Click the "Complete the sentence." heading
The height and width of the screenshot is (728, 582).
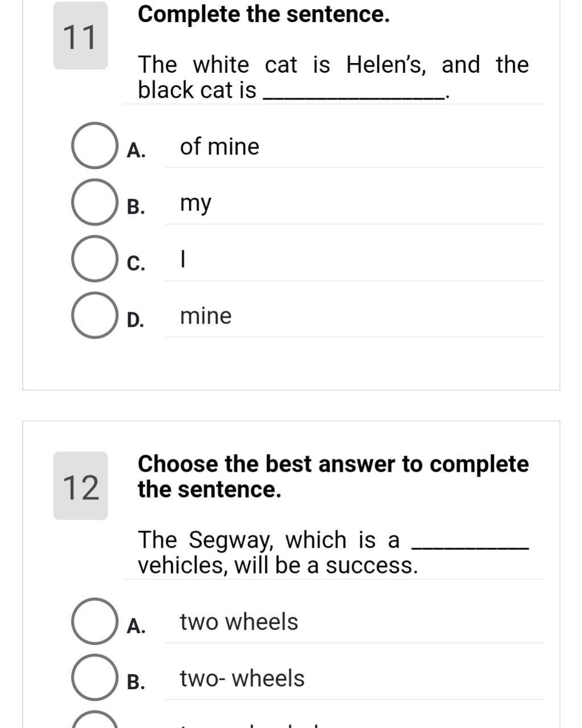(264, 15)
